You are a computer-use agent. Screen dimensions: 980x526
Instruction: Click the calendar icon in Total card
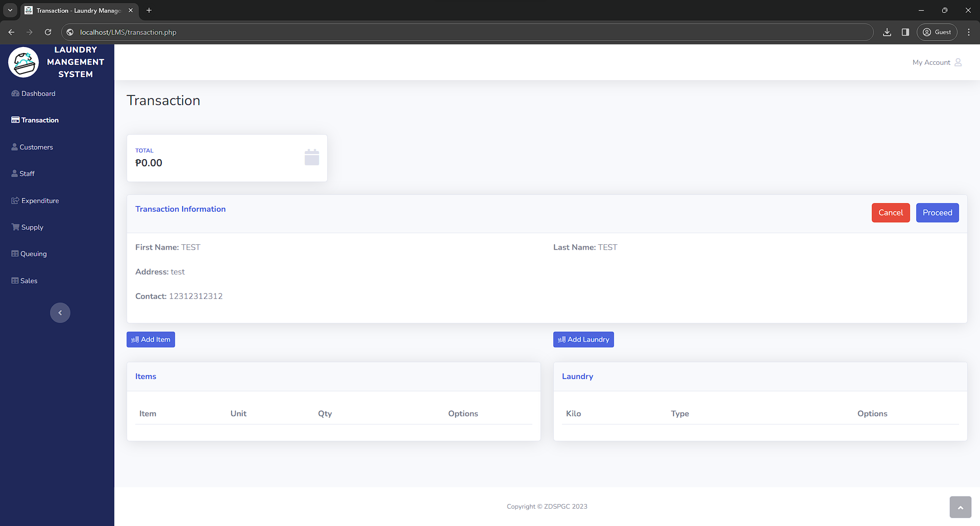tap(312, 157)
